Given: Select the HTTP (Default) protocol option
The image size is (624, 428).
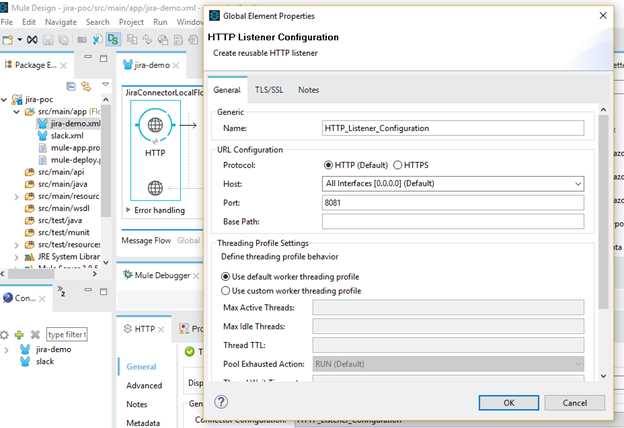Looking at the screenshot, I should click(330, 165).
